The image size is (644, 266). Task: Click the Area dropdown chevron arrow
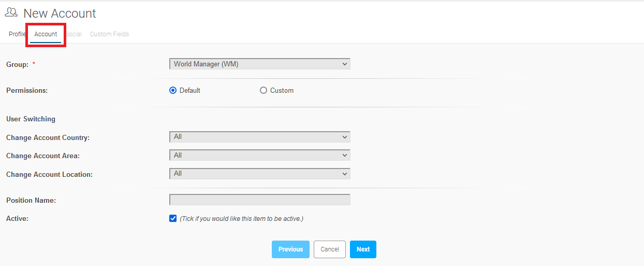pyautogui.click(x=345, y=155)
